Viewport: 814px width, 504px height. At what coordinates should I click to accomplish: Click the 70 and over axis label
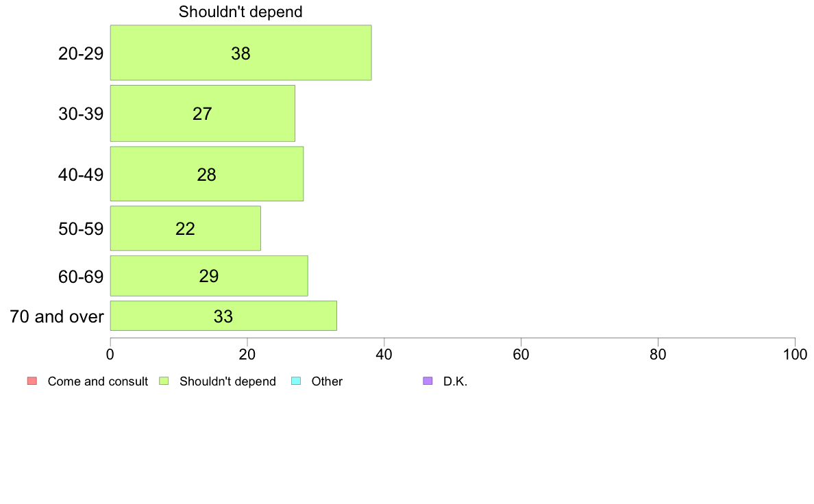[57, 316]
